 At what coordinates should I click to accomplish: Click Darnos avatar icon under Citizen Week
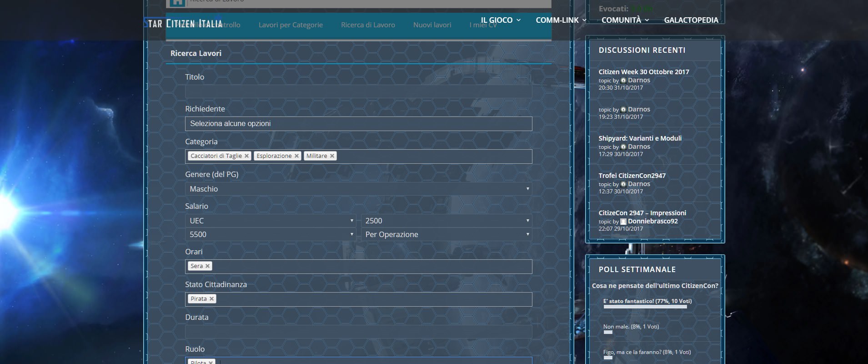coord(623,81)
